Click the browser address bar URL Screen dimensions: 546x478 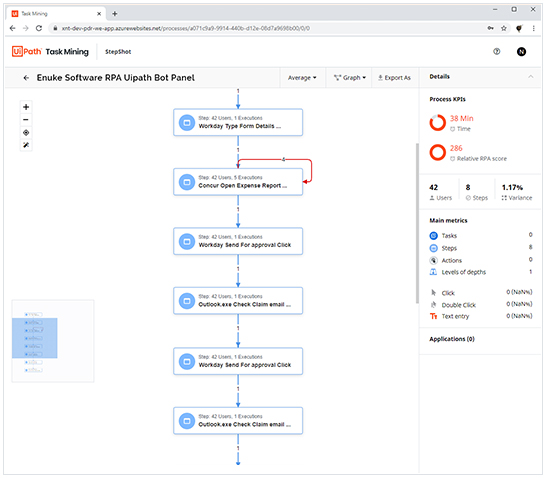point(186,28)
